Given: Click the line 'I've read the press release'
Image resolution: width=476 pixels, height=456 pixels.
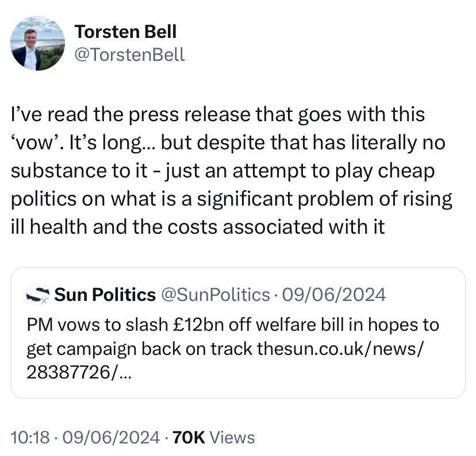Looking at the screenshot, I should point(218,114).
